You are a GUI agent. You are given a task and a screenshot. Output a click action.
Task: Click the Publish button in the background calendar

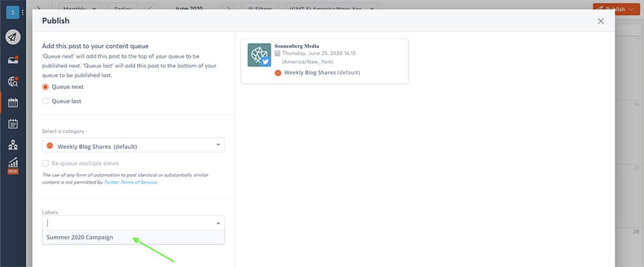[x=616, y=9]
